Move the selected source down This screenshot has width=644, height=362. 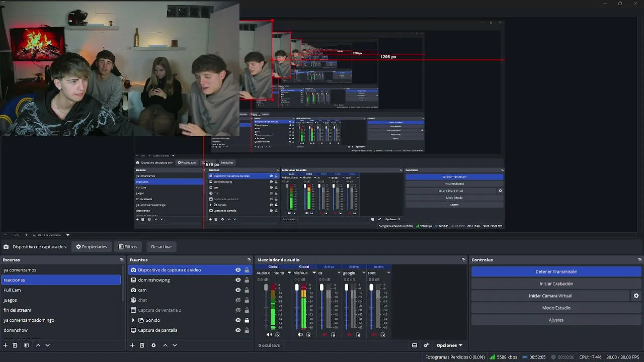175,345
